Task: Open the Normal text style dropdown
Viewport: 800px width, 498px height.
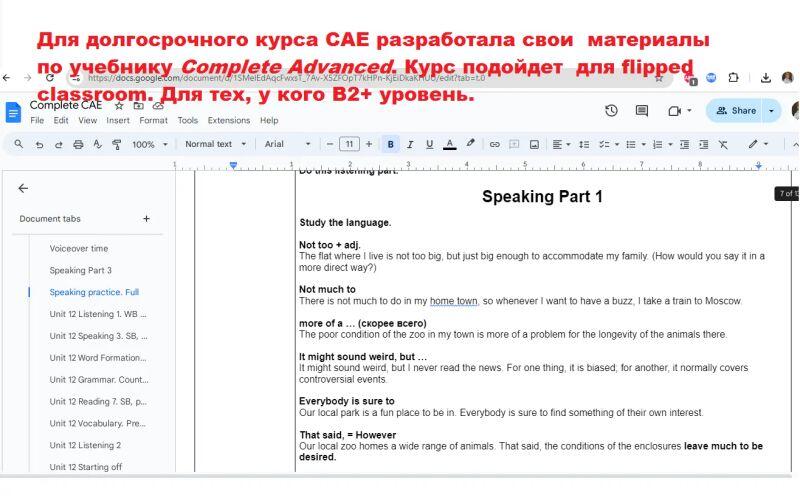Action: (214, 144)
